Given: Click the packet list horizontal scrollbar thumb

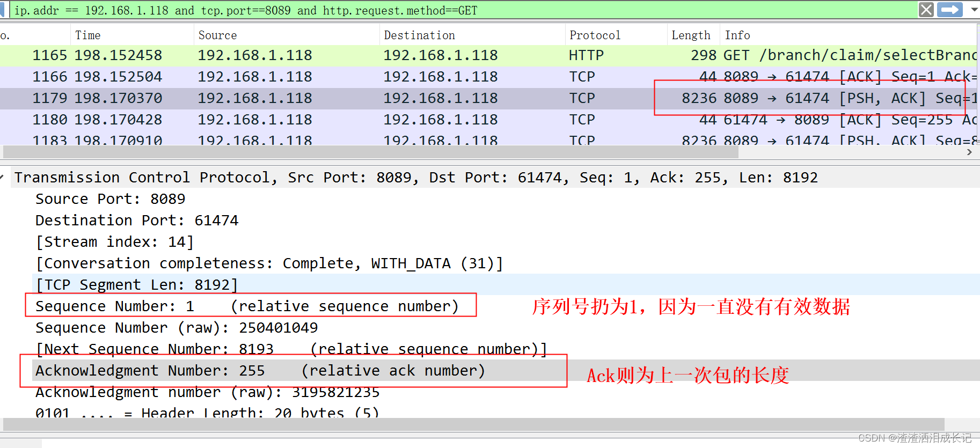Looking at the screenshot, I should tap(370, 152).
